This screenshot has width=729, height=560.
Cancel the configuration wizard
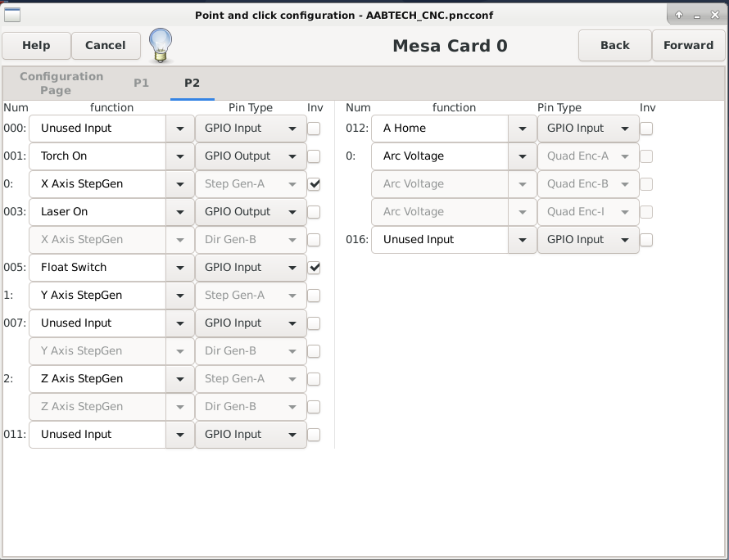point(106,46)
